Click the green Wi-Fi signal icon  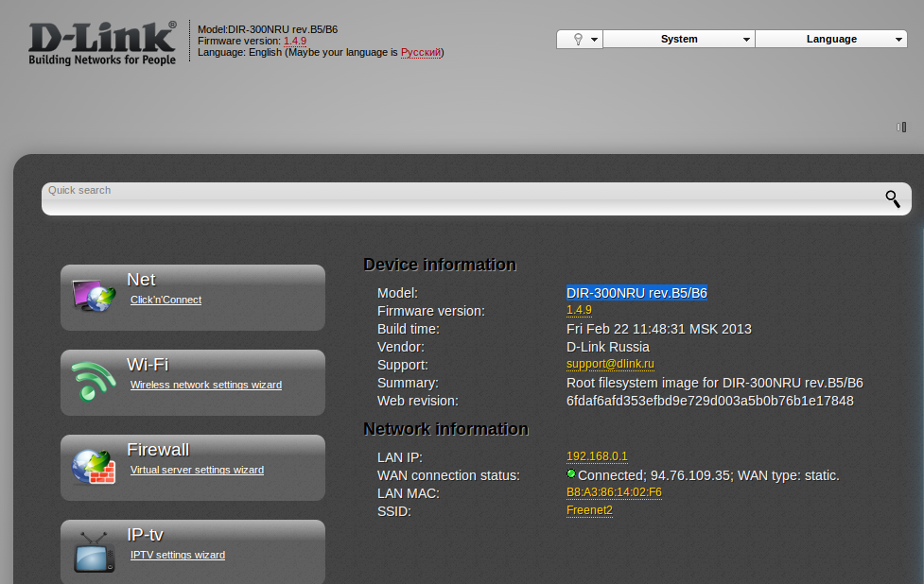[94, 381]
